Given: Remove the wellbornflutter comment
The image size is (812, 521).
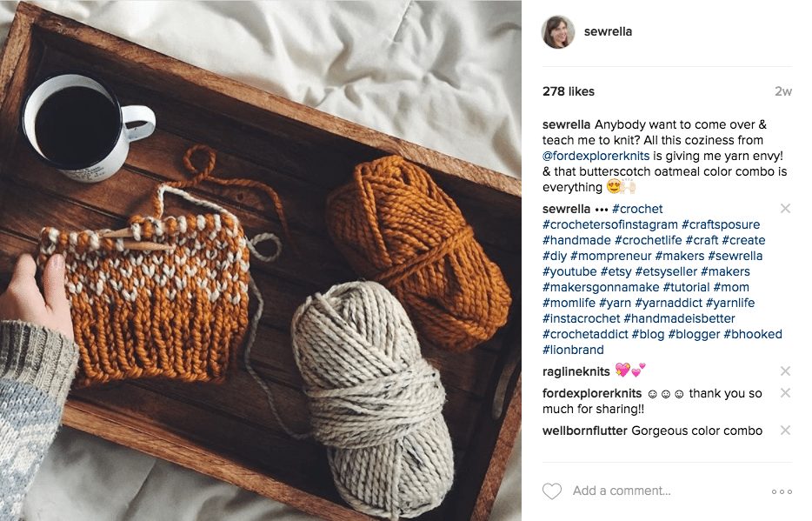Looking at the screenshot, I should [785, 430].
